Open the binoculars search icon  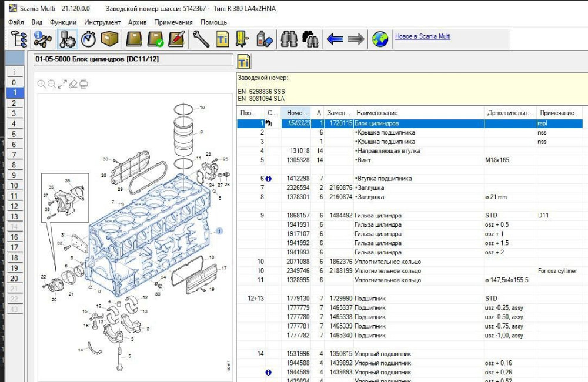(289, 39)
